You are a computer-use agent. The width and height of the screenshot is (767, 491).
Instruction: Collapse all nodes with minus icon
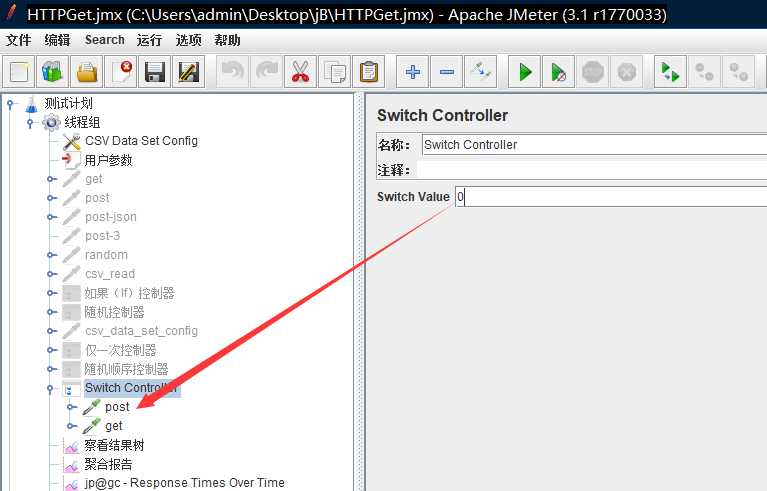447,72
